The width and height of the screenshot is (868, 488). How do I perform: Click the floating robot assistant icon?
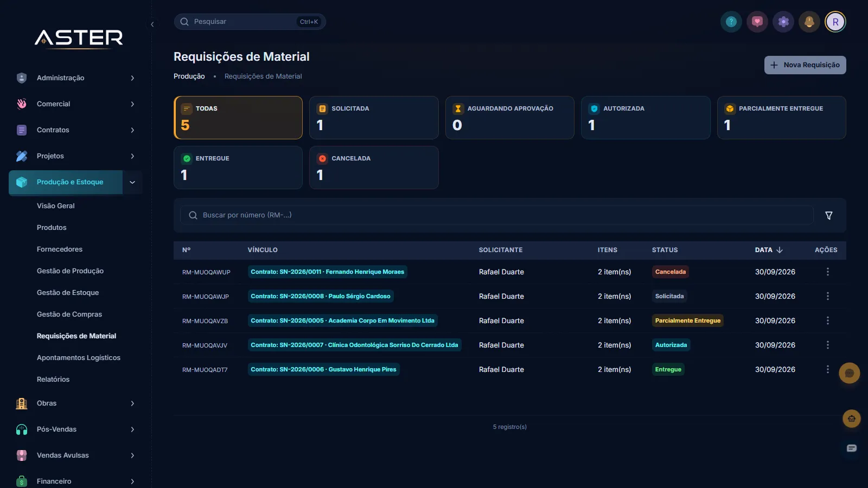(852, 419)
